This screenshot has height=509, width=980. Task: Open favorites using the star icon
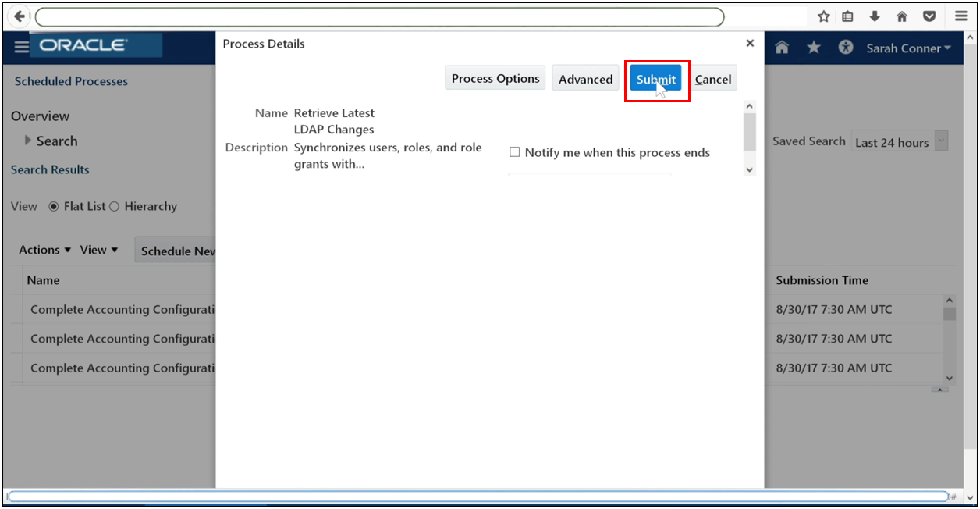click(x=813, y=48)
